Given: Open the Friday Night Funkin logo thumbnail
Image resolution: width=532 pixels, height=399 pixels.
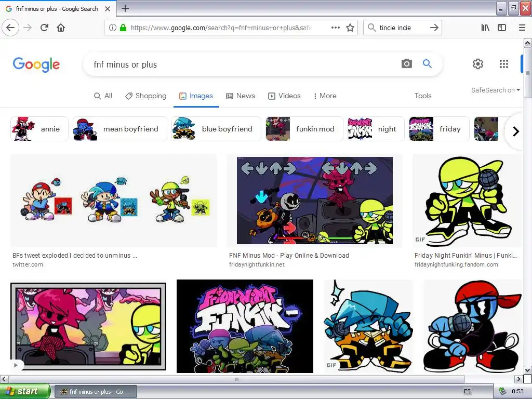Looking at the screenshot, I should 245,326.
